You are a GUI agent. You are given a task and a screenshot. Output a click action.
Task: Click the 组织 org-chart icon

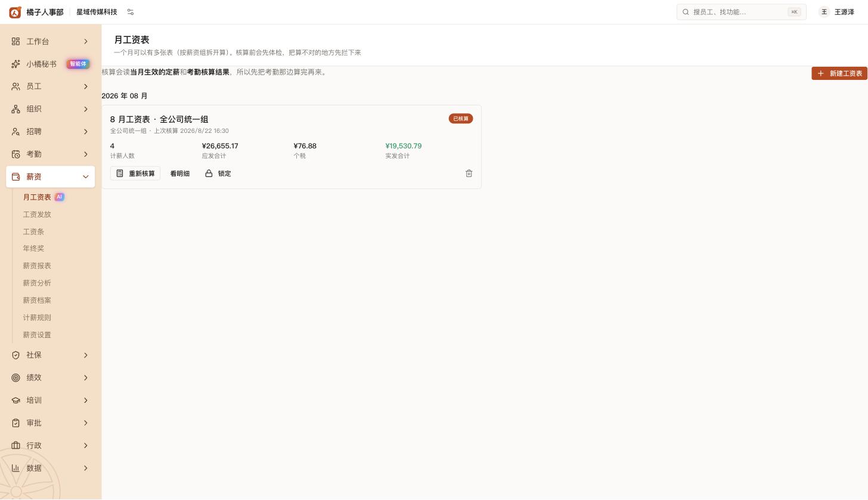coord(16,109)
